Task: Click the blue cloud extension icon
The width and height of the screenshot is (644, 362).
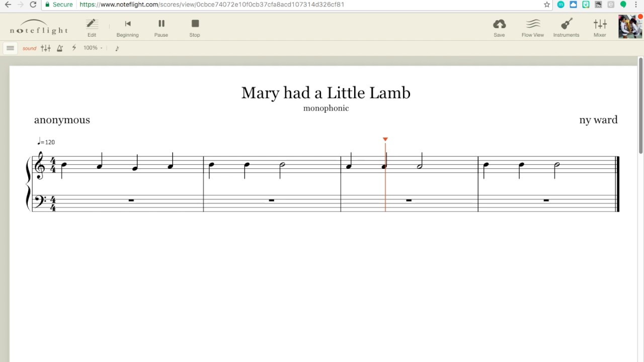Action: tap(573, 5)
